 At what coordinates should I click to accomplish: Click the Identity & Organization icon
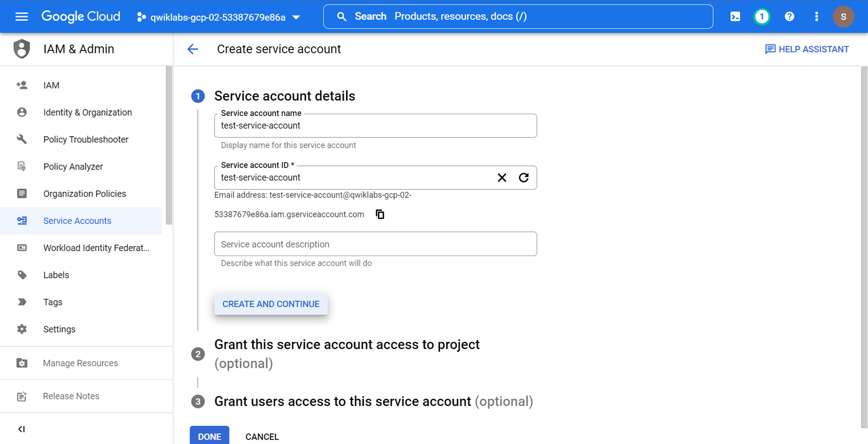point(22,112)
